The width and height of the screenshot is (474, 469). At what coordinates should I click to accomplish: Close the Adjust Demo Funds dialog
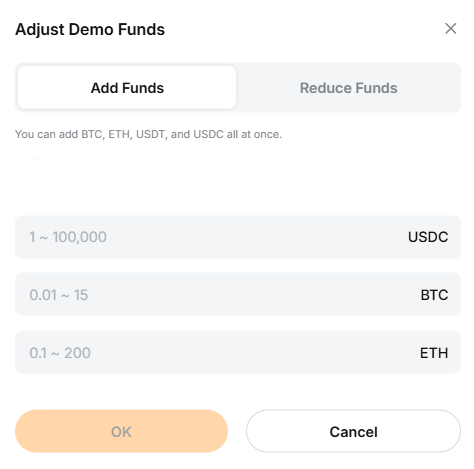[451, 29]
